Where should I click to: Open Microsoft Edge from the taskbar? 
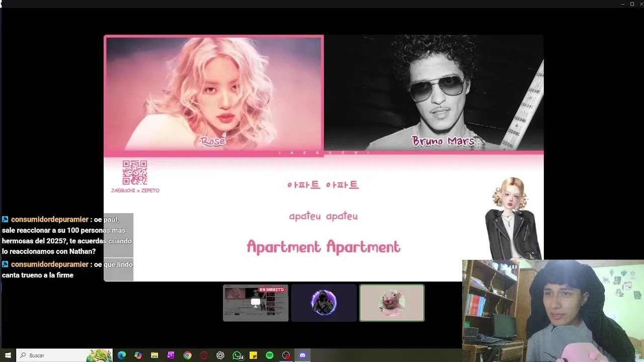122,355
